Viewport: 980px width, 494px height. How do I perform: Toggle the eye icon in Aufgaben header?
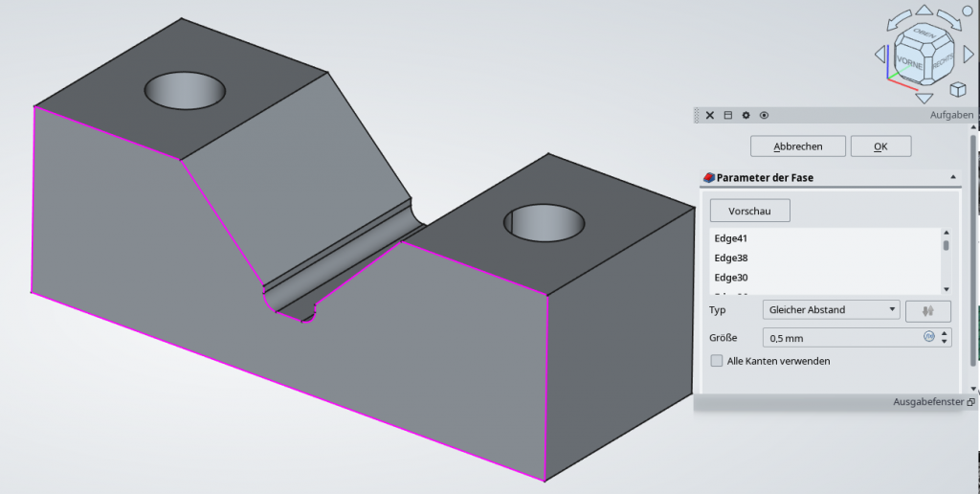764,115
